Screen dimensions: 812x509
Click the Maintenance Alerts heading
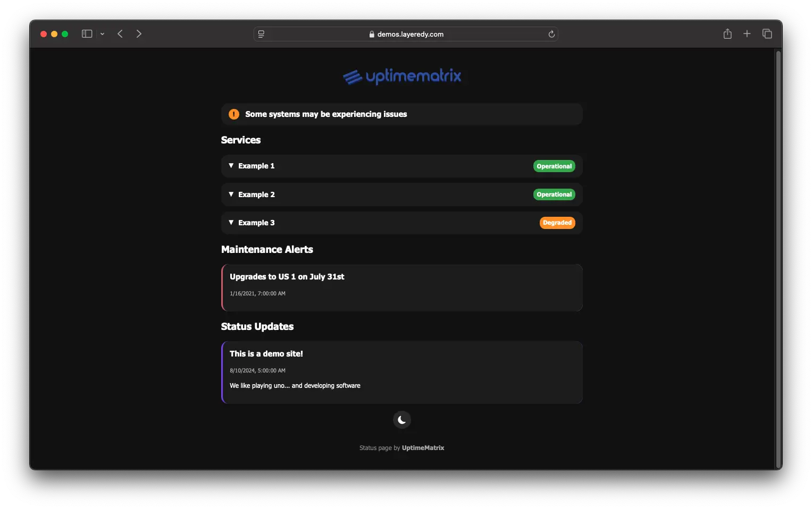(x=267, y=250)
